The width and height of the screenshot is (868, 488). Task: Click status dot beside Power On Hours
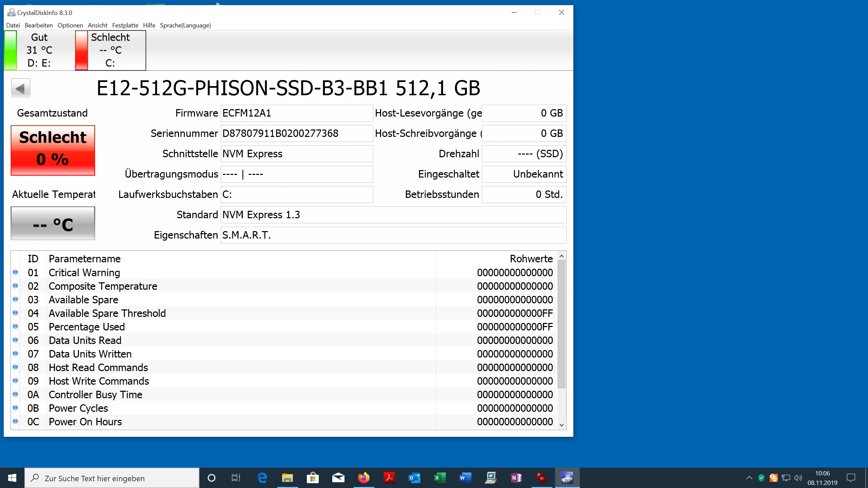tap(15, 421)
